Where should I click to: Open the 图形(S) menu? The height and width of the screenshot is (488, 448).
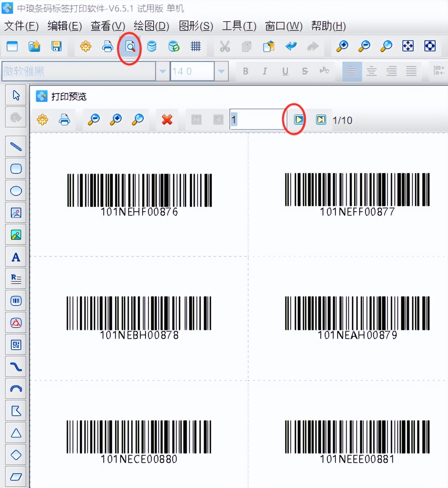[196, 26]
